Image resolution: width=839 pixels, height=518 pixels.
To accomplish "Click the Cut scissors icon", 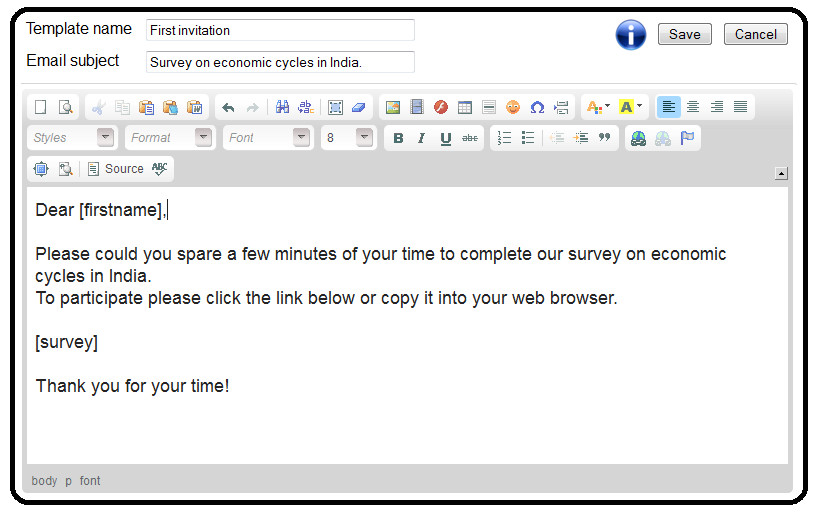I will pyautogui.click(x=98, y=107).
